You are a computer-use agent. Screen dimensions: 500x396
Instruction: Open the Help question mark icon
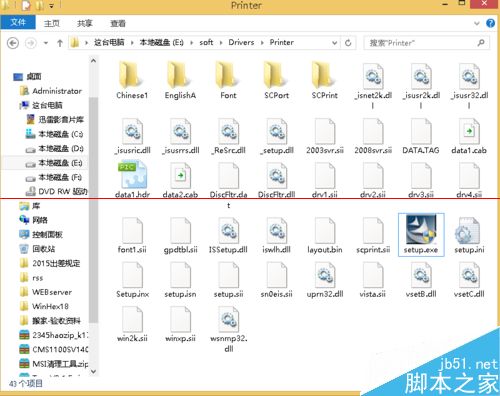point(490,23)
